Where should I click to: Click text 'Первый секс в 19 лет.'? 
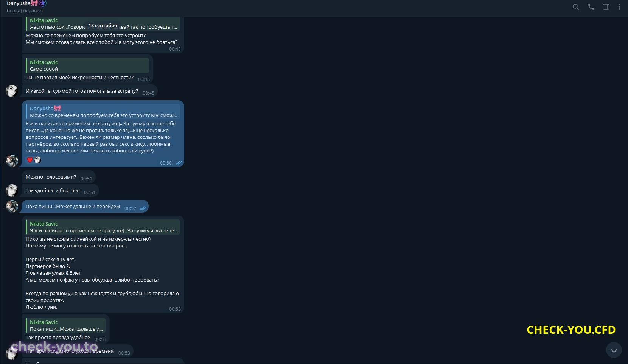point(50,259)
